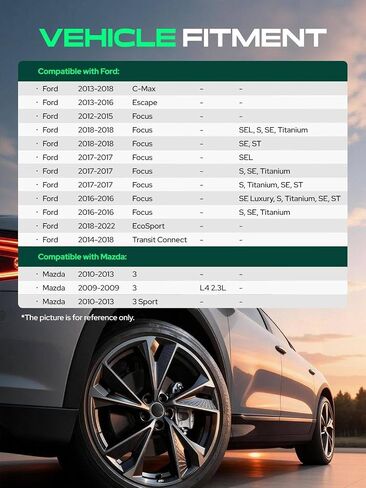Select the '2014-2018' year range
Image resolution: width=366 pixels, height=488 pixels.
[96, 240]
